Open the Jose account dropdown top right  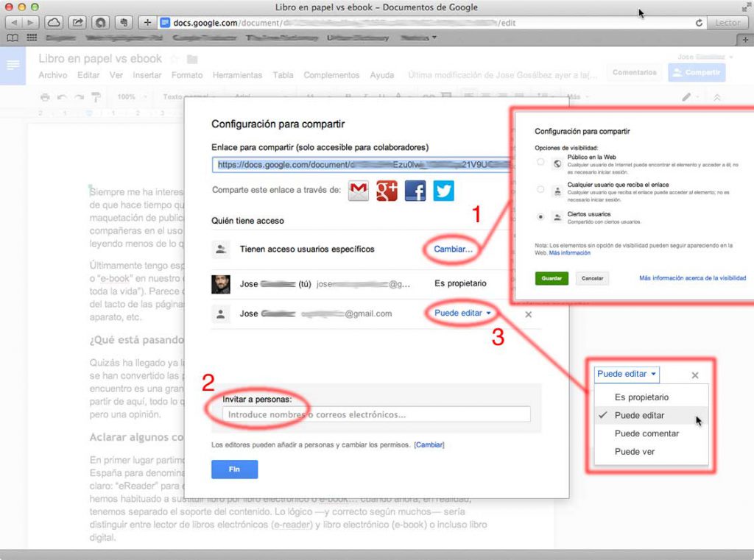coord(705,57)
